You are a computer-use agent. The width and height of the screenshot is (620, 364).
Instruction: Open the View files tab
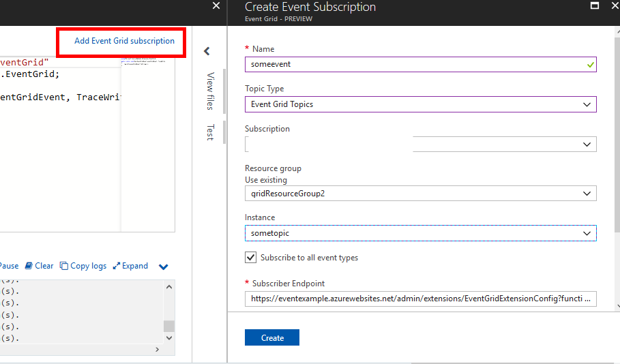(x=210, y=91)
